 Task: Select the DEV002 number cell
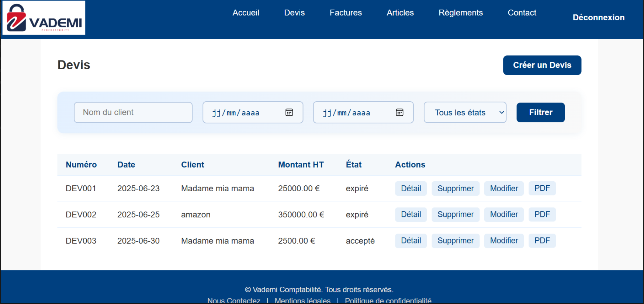pos(81,214)
